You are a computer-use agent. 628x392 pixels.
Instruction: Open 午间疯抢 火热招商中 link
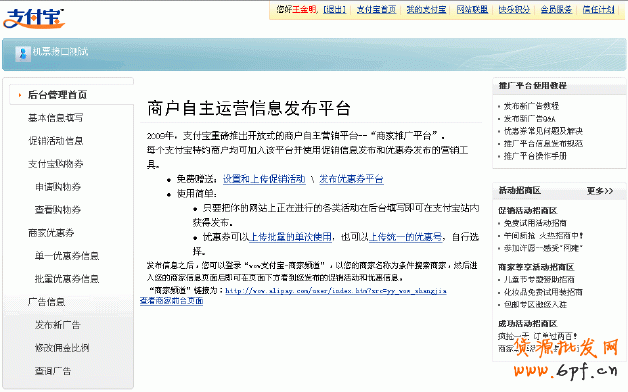pos(543,235)
